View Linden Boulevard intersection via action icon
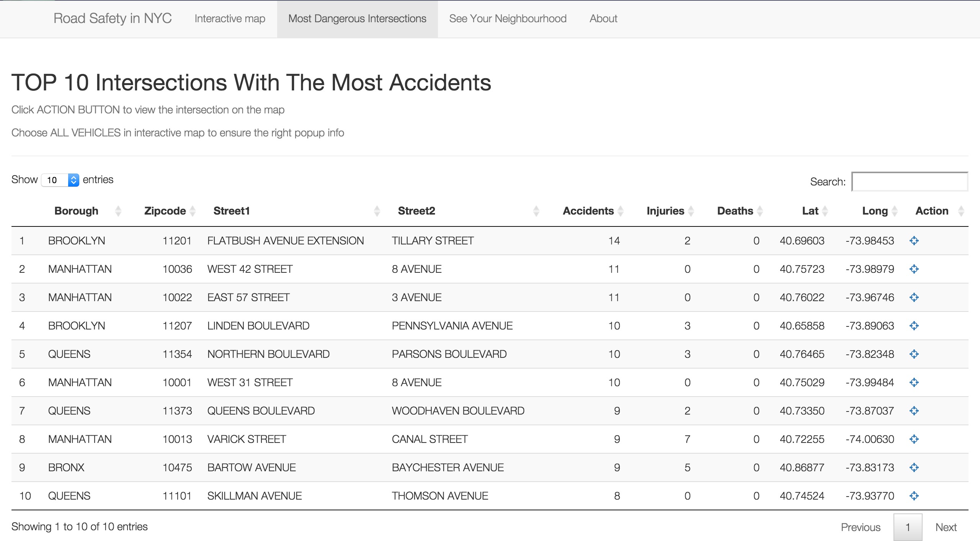Viewport: 980px width, 541px height. click(914, 326)
